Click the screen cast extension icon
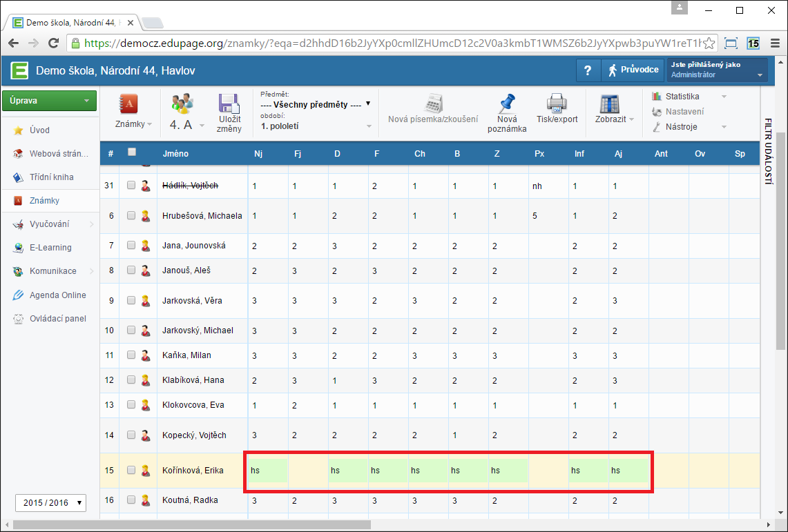Image resolution: width=788 pixels, height=532 pixels. 731,43
